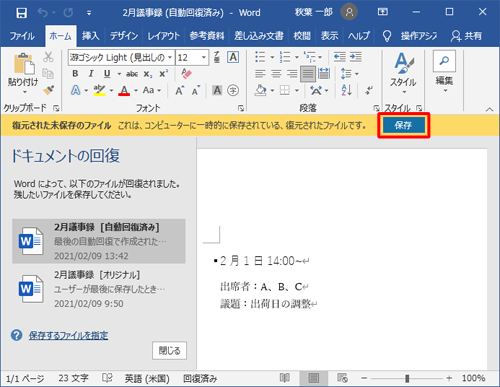Click the 100% zoom level

click(x=473, y=378)
